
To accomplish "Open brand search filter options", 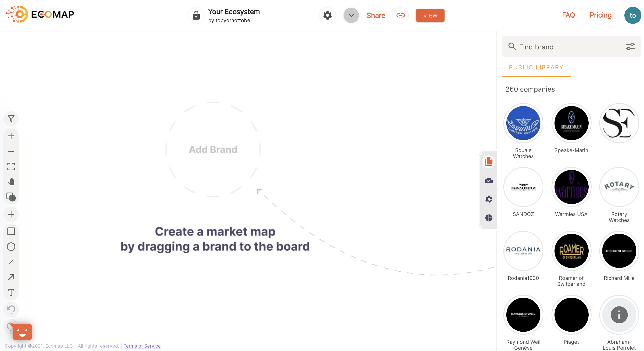I will pos(630,47).
